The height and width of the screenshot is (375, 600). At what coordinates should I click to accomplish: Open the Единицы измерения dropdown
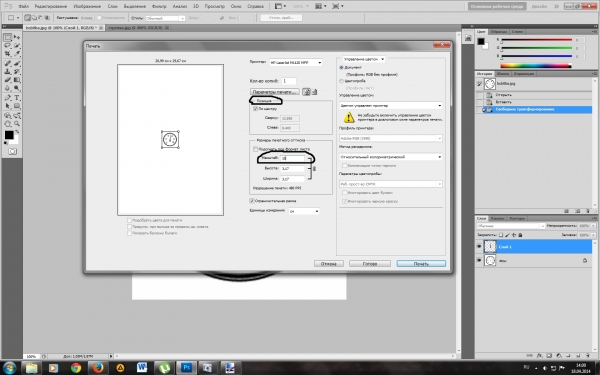[304, 211]
